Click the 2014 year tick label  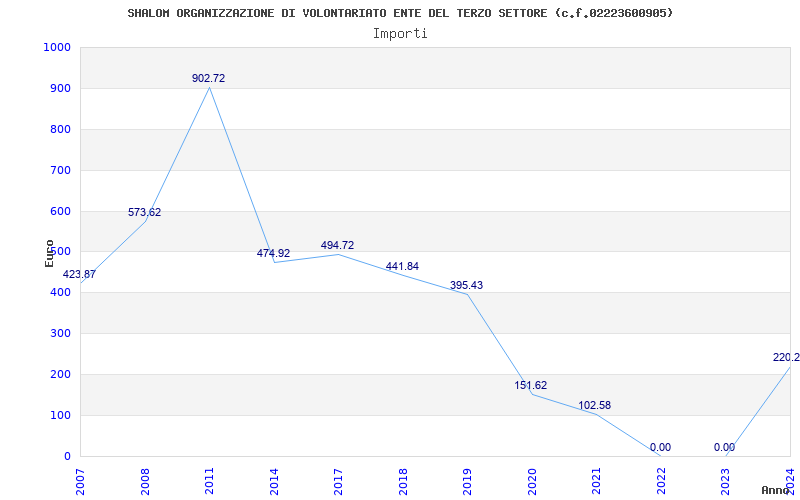[274, 481]
